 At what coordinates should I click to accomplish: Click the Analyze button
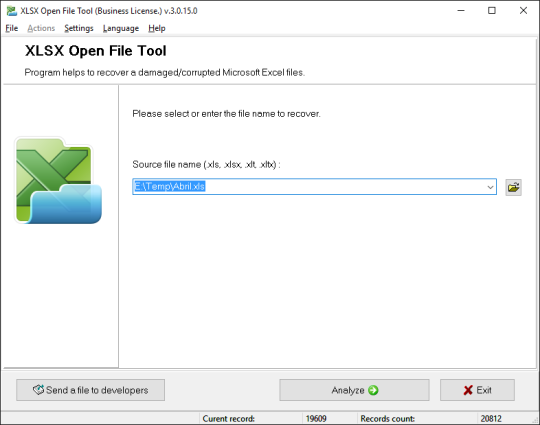point(354,390)
